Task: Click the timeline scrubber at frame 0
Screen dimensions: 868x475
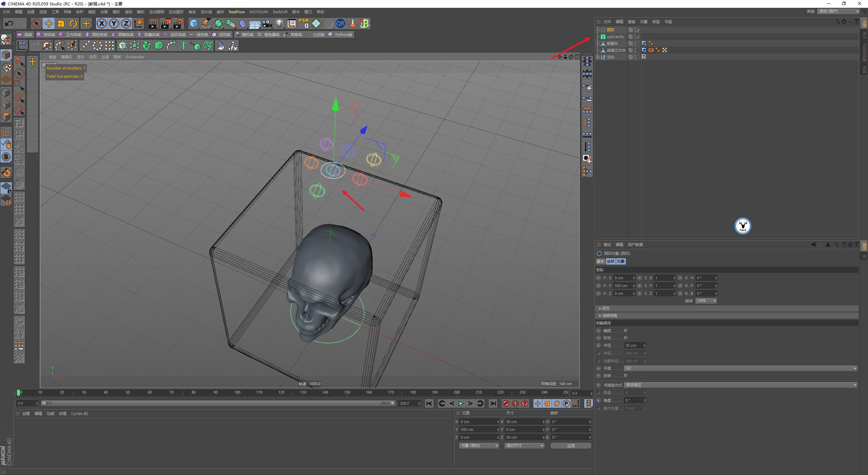Action: coord(19,393)
